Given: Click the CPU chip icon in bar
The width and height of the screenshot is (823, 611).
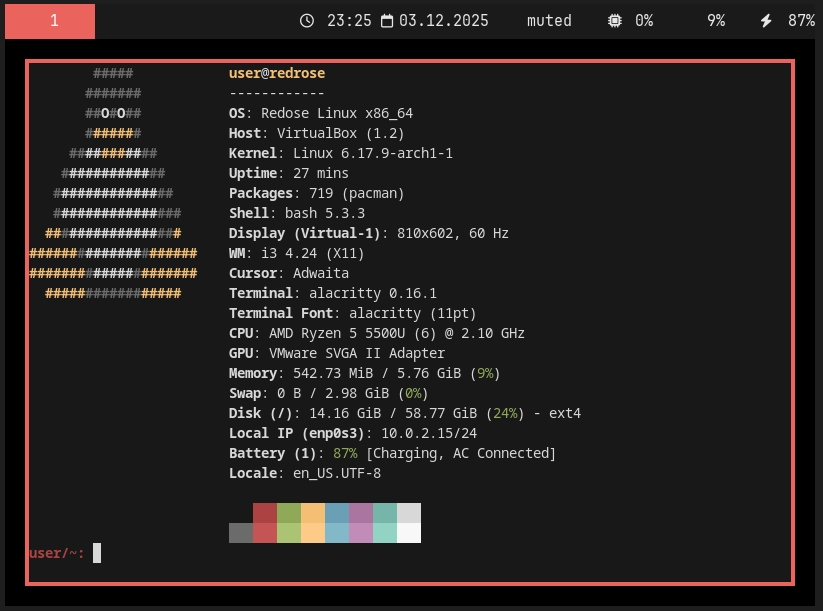Looking at the screenshot, I should click(x=615, y=21).
